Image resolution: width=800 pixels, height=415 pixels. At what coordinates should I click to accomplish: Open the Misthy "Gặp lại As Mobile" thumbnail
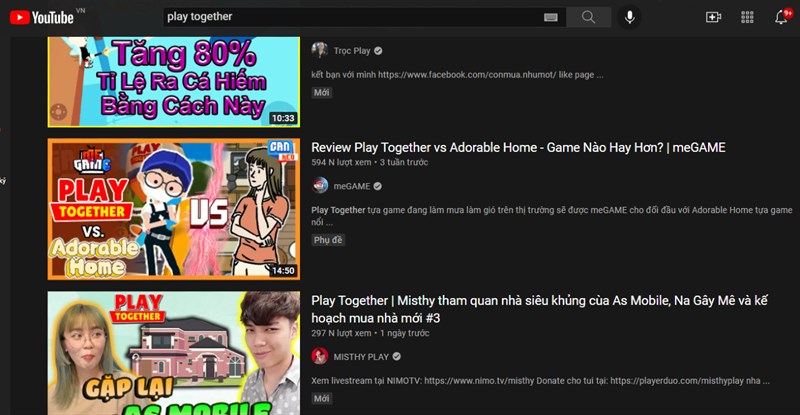pos(173,353)
